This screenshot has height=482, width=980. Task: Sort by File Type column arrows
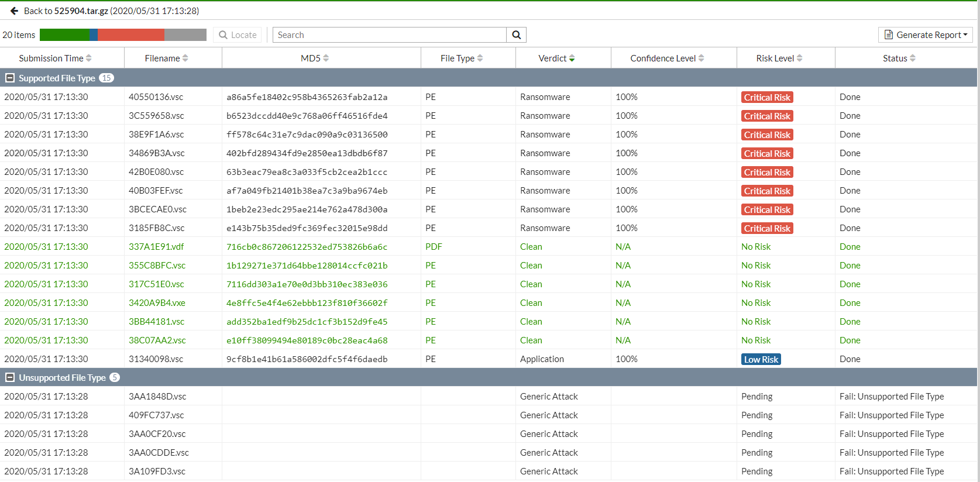pyautogui.click(x=480, y=58)
